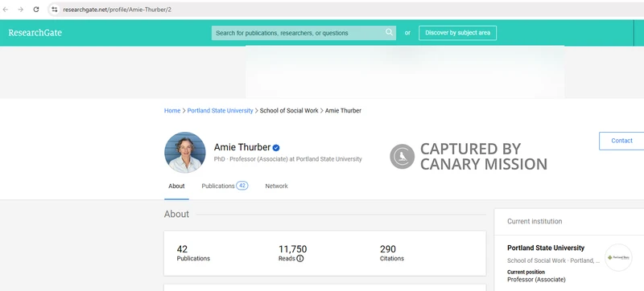Image resolution: width=644 pixels, height=291 pixels.
Task: Click the browser forward arrow
Action: coord(21,10)
